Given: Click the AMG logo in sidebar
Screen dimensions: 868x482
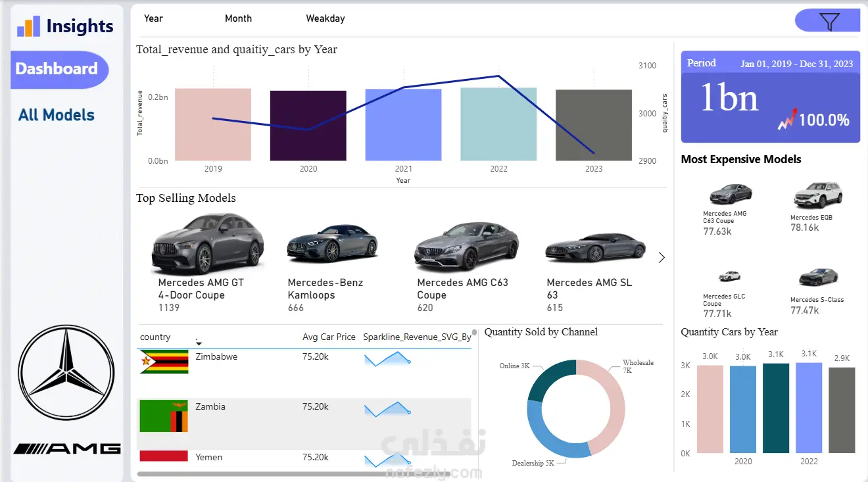Looking at the screenshot, I should pos(67,448).
